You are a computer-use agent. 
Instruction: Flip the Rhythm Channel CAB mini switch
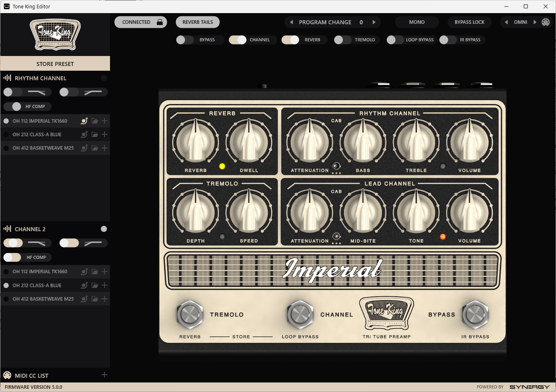(336, 166)
